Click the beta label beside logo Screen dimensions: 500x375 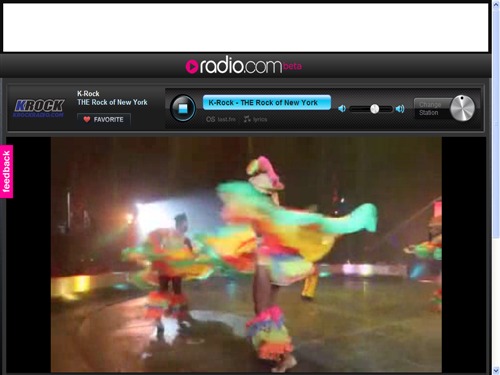[x=292, y=66]
